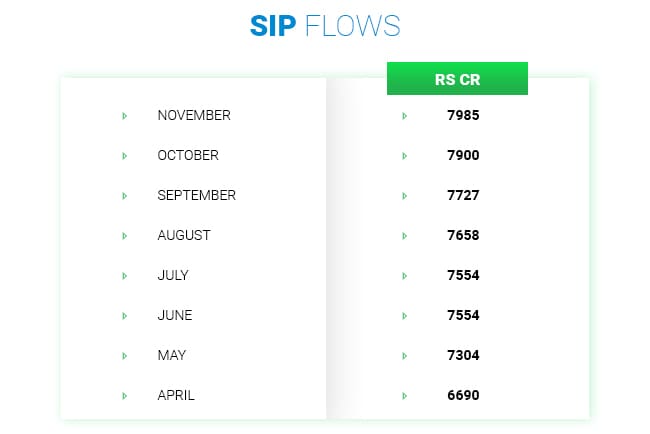Select the NOVEMBER month label
Image resolution: width=650 pixels, height=434 pixels.
[x=194, y=116]
